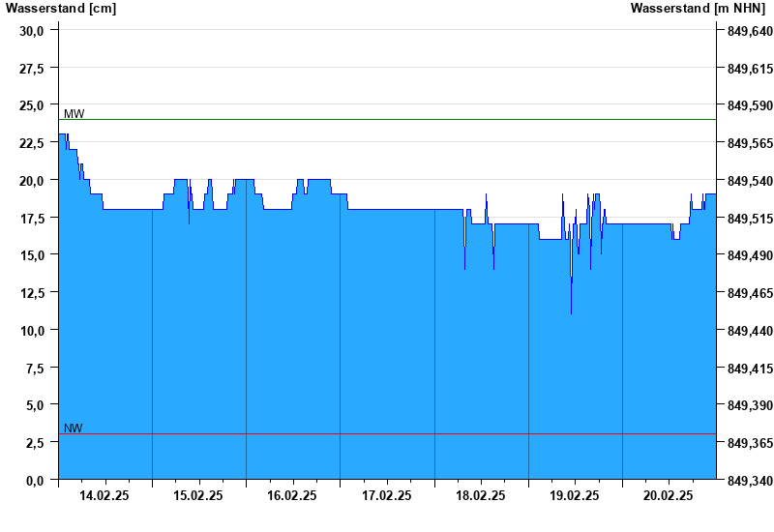
Task: Click the 15,0 left axis value
Action: click(x=32, y=255)
